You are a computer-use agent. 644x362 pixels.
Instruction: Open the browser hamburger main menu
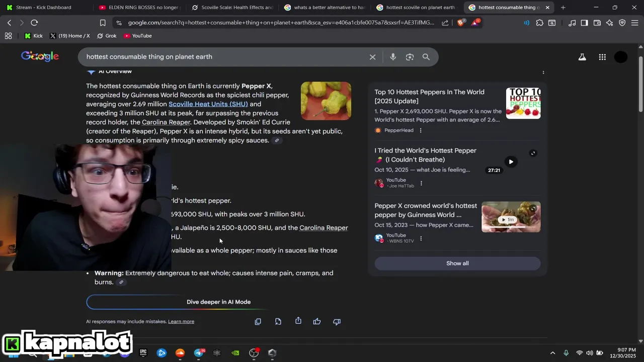click(634, 23)
